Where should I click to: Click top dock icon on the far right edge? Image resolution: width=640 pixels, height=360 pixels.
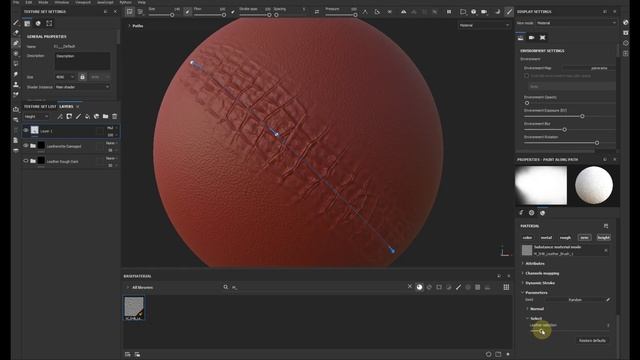626,22
